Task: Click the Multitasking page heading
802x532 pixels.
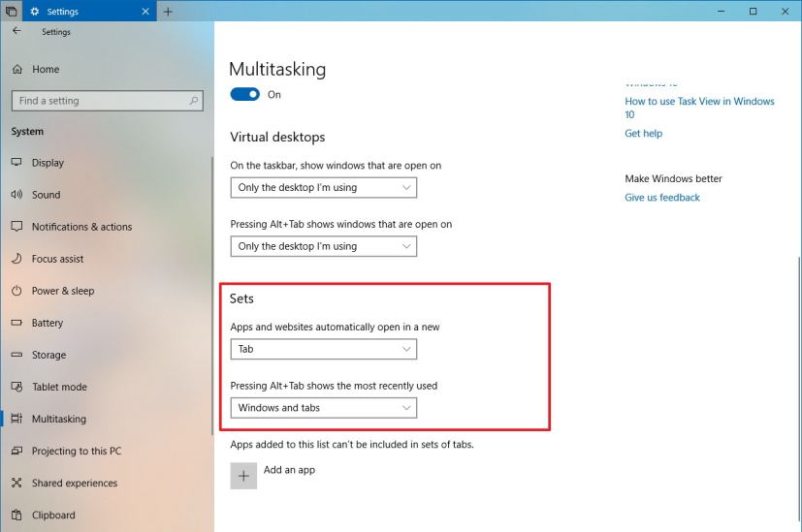Action: (277, 69)
